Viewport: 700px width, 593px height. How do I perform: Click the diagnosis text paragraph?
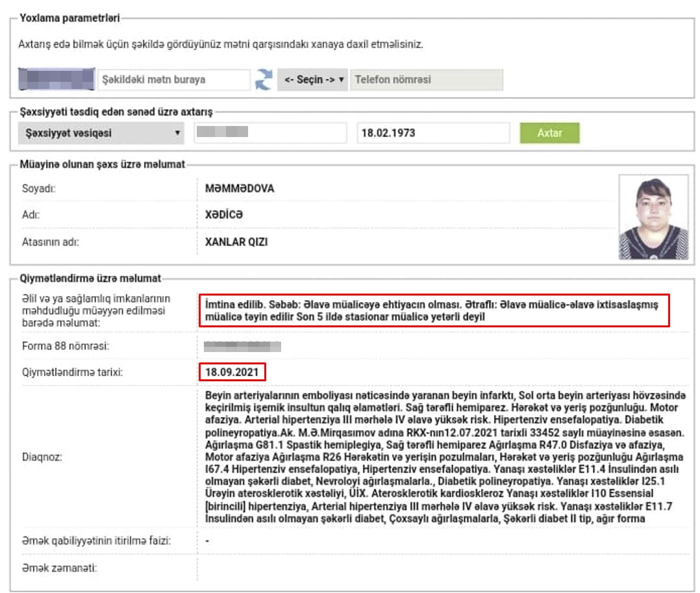pos(444,457)
